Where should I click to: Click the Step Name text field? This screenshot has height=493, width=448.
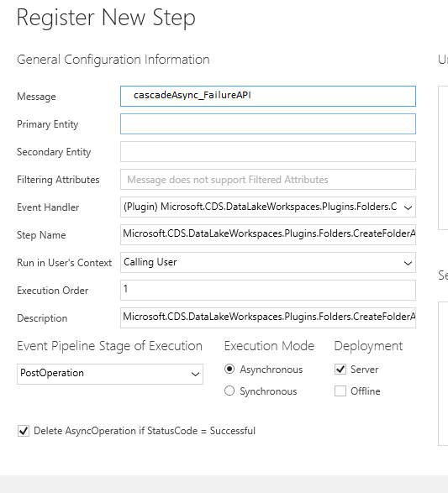[x=268, y=234]
